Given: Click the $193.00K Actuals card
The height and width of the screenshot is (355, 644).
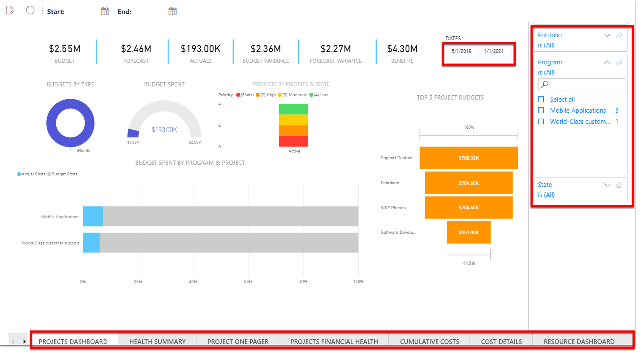Looking at the screenshot, I should (x=201, y=53).
